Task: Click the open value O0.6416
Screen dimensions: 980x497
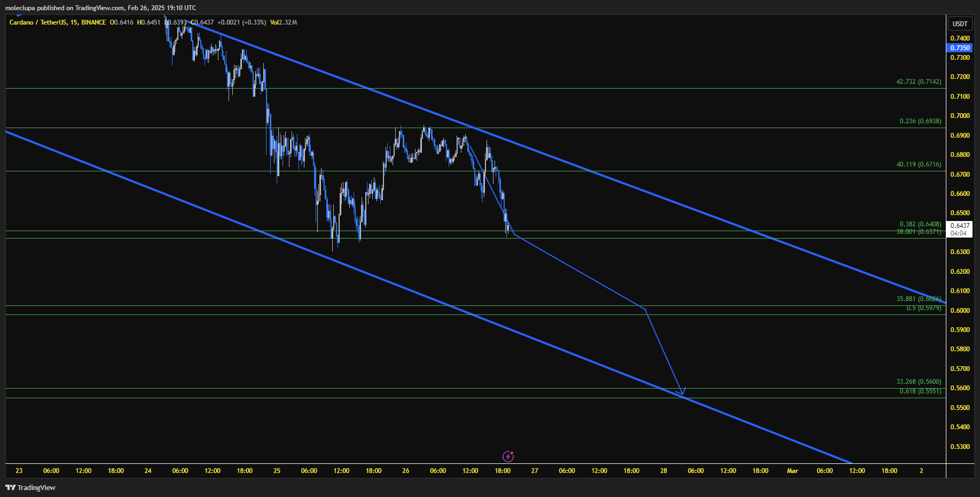Action: pyautogui.click(x=122, y=22)
